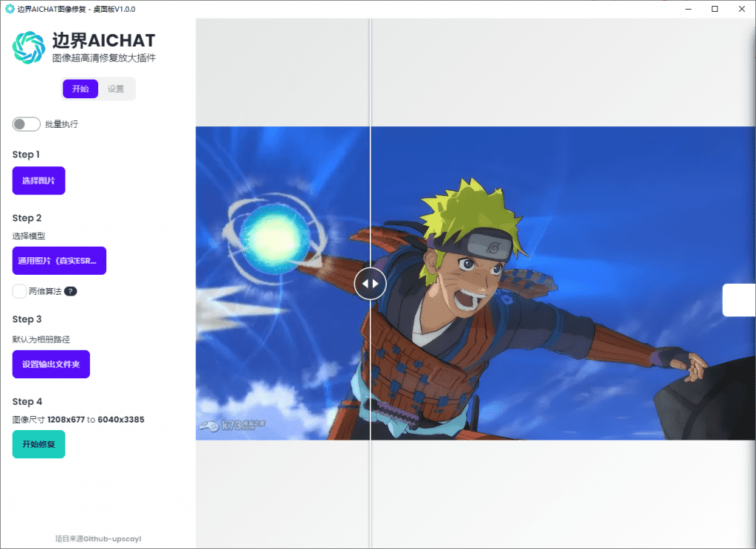756x549 pixels.
Task: Click the blue Rasengan orb in original preview
Action: pyautogui.click(x=275, y=232)
